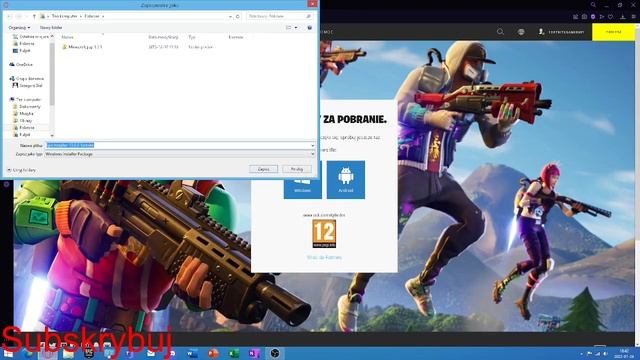Viewport: 640px width, 360px height.
Task: Sort files by Rozmiar column
Action: [x=236, y=37]
